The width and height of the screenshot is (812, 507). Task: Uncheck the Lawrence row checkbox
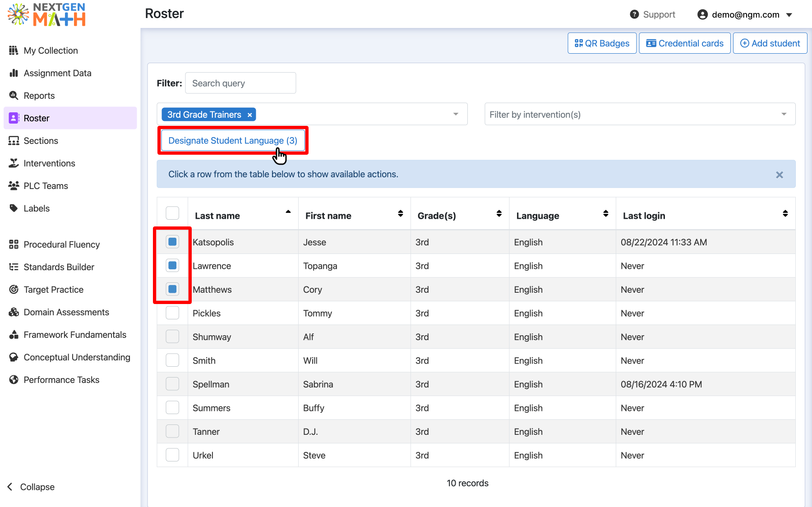pyautogui.click(x=172, y=265)
